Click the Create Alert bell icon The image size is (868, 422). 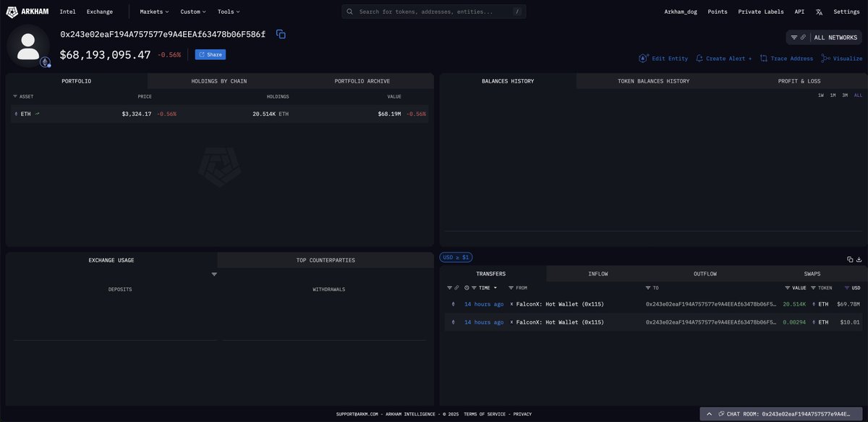pyautogui.click(x=699, y=58)
